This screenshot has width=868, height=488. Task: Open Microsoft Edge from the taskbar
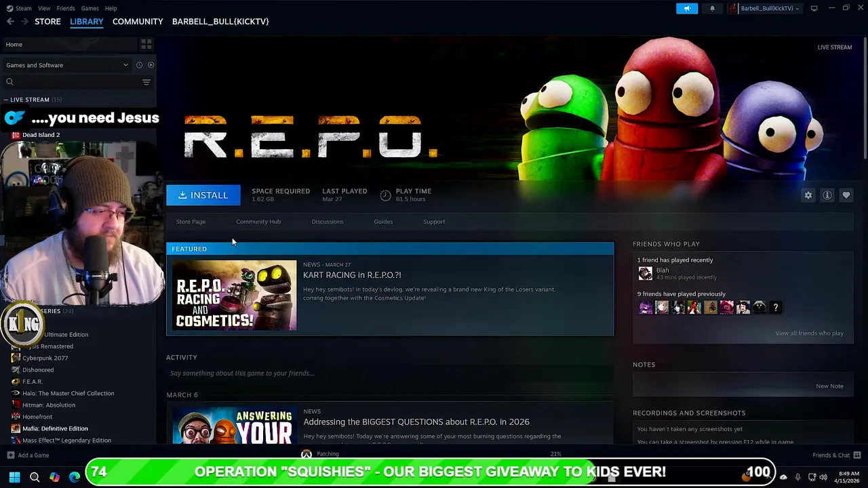pyautogui.click(x=74, y=477)
